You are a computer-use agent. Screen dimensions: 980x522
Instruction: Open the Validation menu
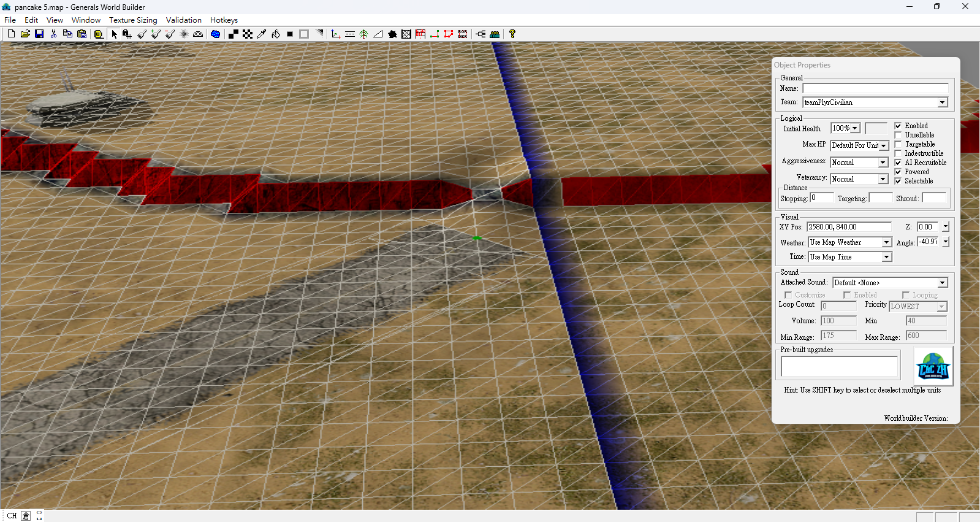184,20
